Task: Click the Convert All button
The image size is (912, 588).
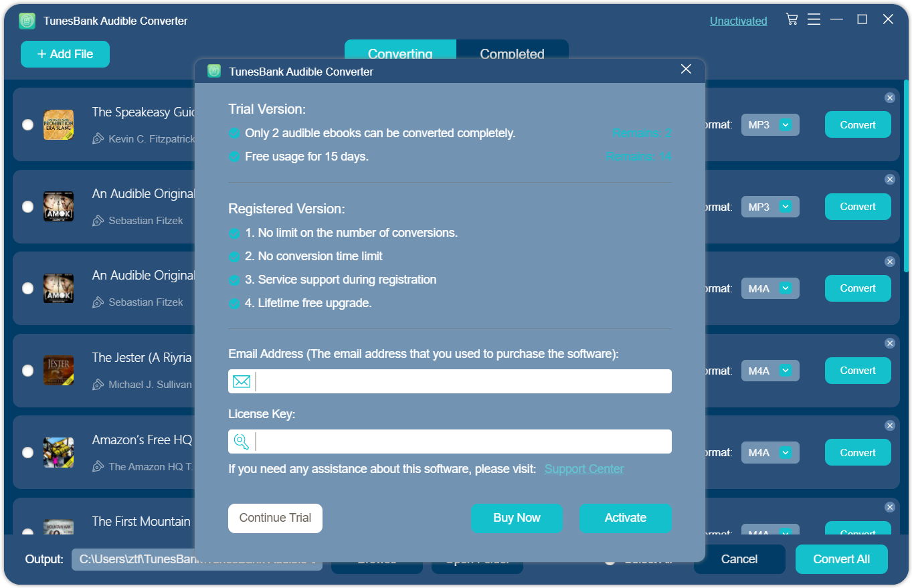Action: [x=842, y=559]
